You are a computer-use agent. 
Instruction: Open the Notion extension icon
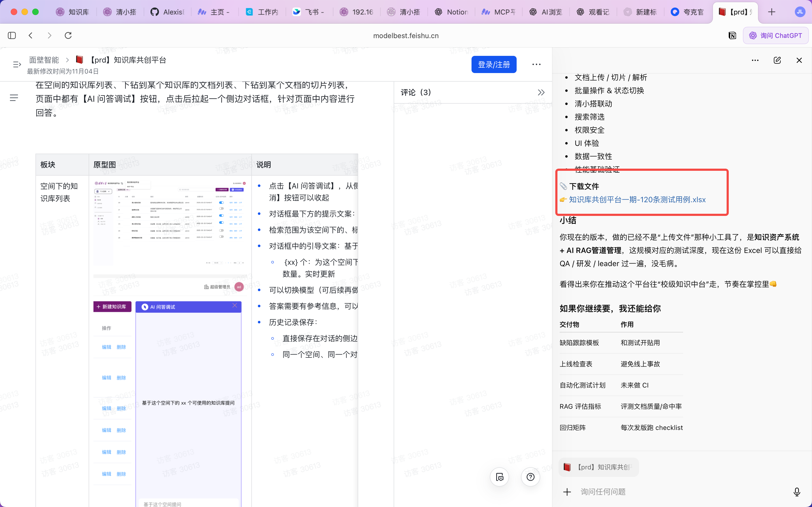pyautogui.click(x=732, y=35)
